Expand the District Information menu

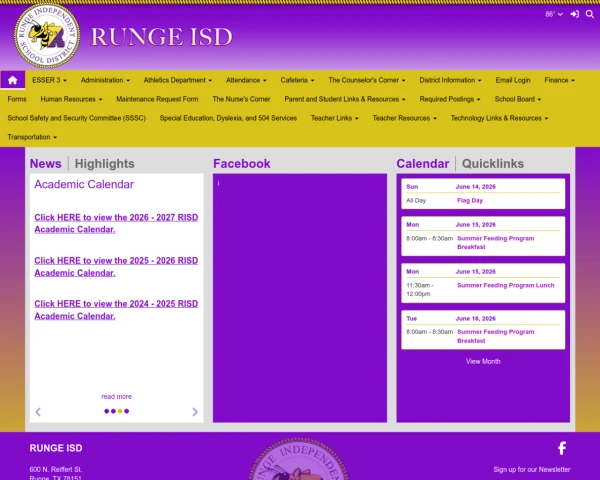tap(450, 80)
